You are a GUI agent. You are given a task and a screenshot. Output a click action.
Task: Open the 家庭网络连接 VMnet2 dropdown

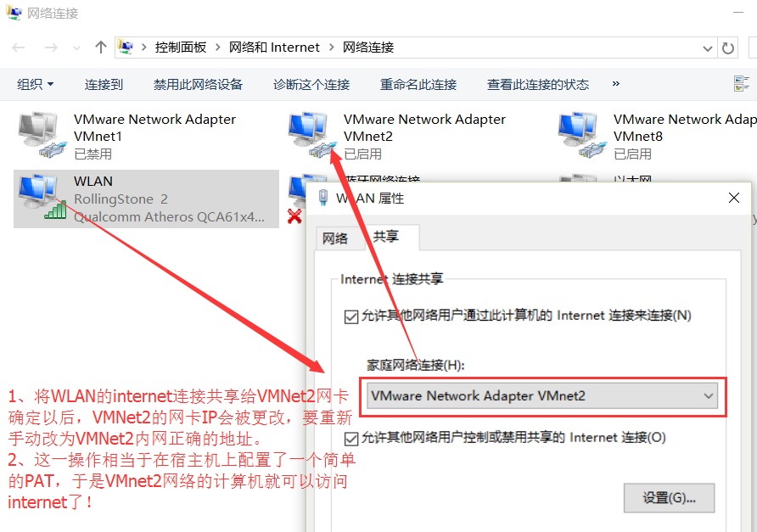(x=542, y=396)
